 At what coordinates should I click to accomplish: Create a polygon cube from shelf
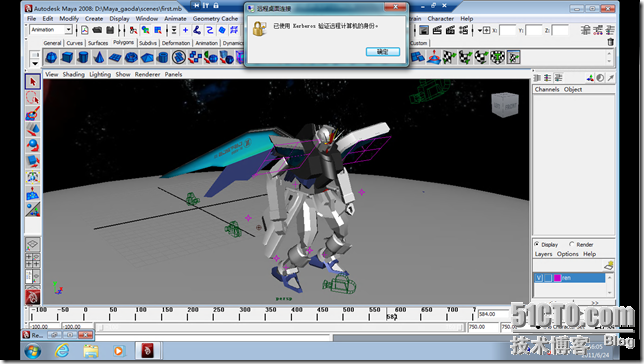point(67,57)
